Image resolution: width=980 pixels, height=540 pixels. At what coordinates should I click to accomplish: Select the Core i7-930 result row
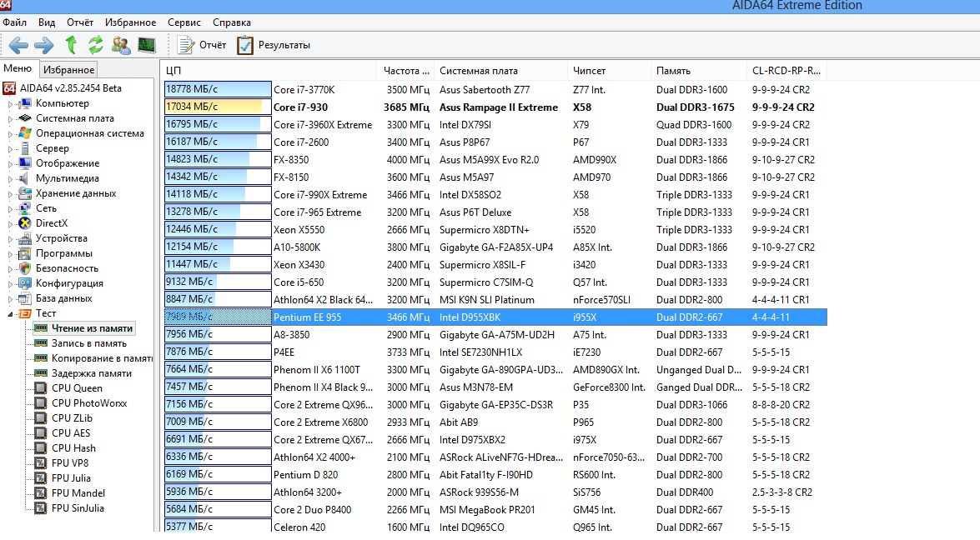pos(300,107)
